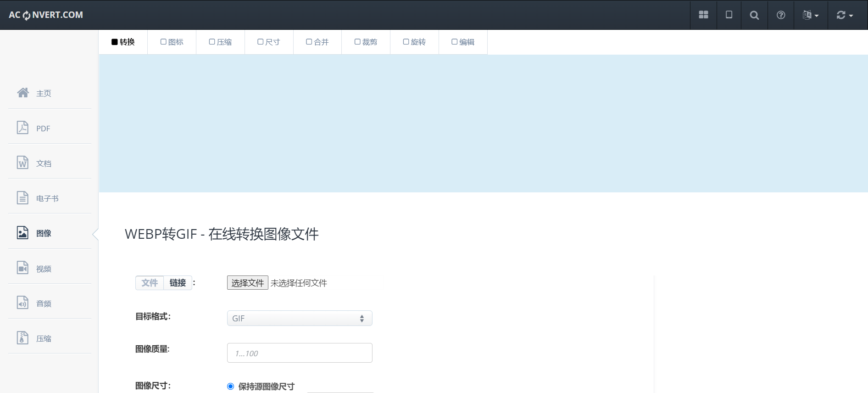Select the Word document icon

click(x=22, y=163)
